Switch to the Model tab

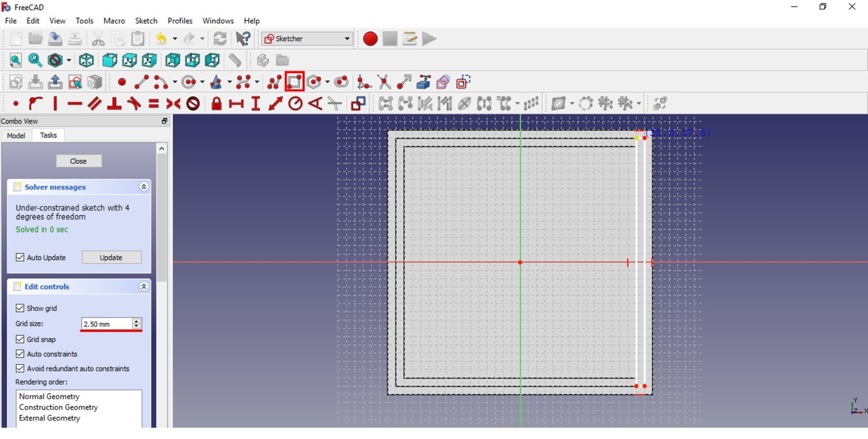point(16,135)
